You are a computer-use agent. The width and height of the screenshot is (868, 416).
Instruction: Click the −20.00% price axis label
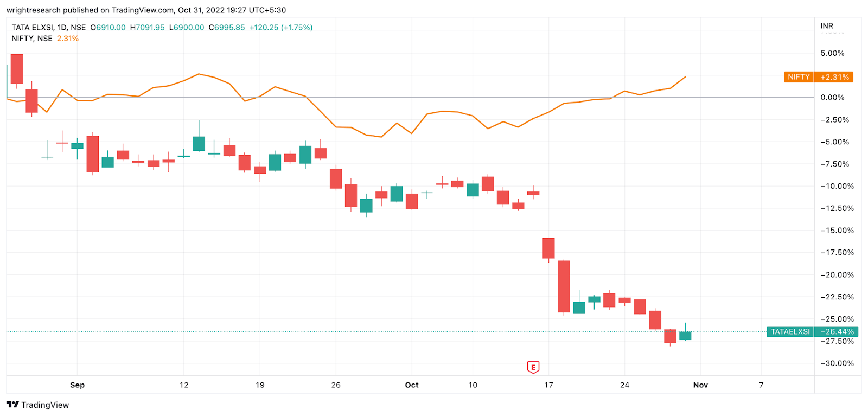pyautogui.click(x=837, y=275)
